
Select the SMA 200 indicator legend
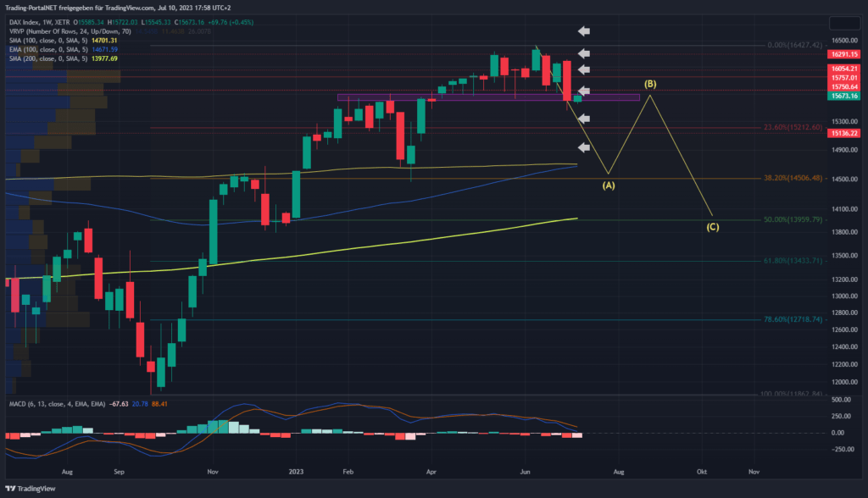pyautogui.click(x=51, y=58)
